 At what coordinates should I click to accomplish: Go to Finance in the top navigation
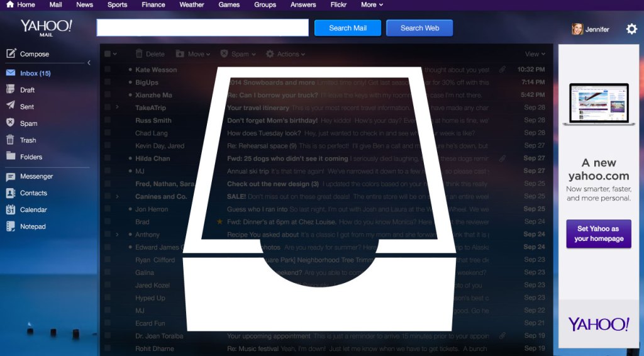153,4
